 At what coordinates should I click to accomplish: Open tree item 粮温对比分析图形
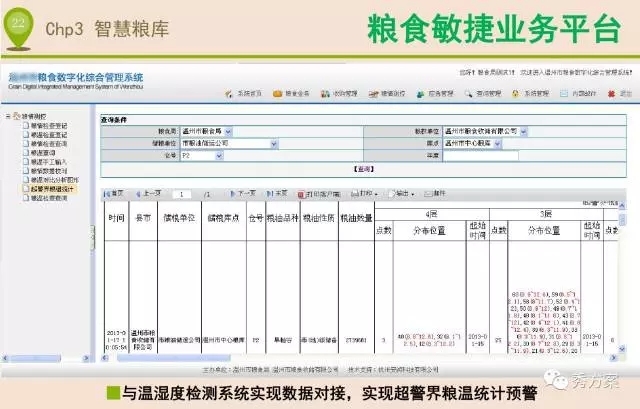[x=51, y=180]
